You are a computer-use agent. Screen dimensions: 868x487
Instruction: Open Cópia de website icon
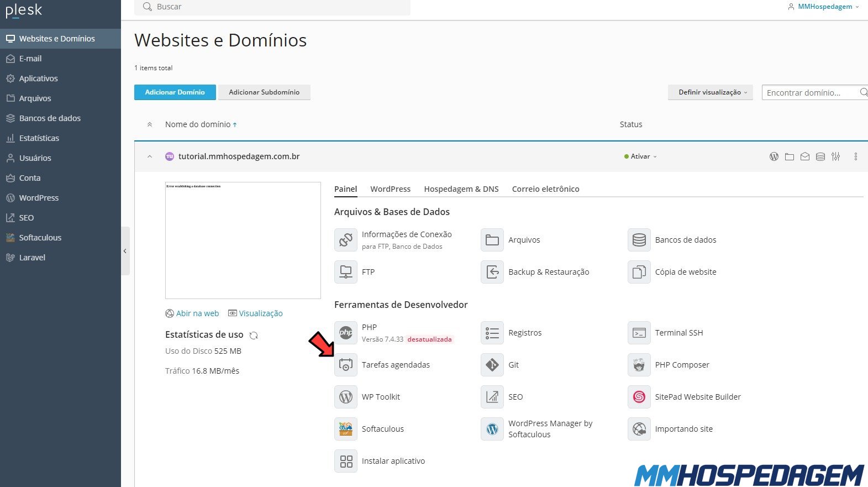coord(639,272)
